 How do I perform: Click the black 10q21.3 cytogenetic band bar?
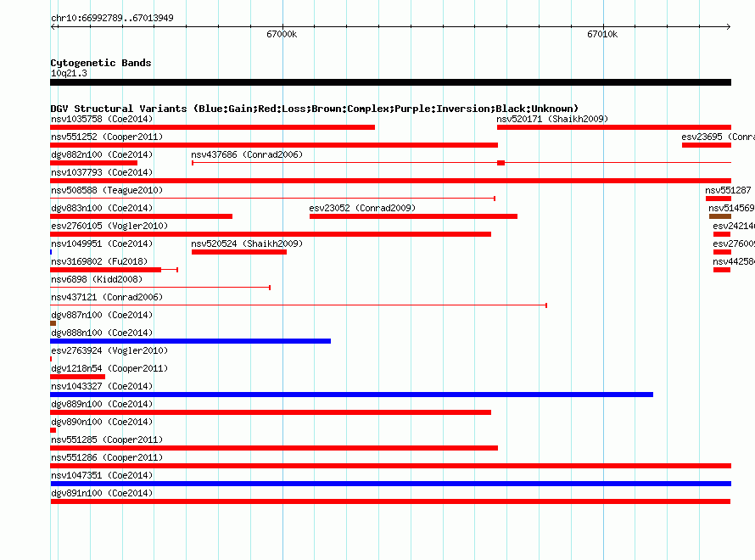click(390, 82)
